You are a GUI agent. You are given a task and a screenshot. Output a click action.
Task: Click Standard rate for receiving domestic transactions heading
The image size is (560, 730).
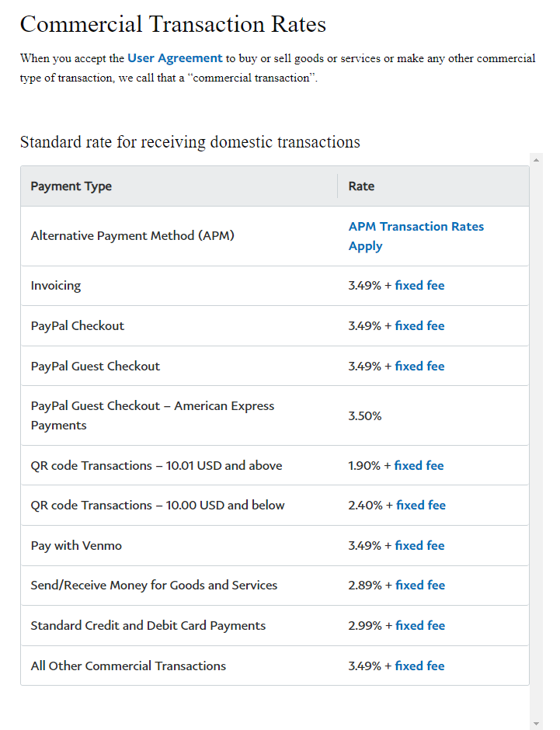[x=190, y=142]
